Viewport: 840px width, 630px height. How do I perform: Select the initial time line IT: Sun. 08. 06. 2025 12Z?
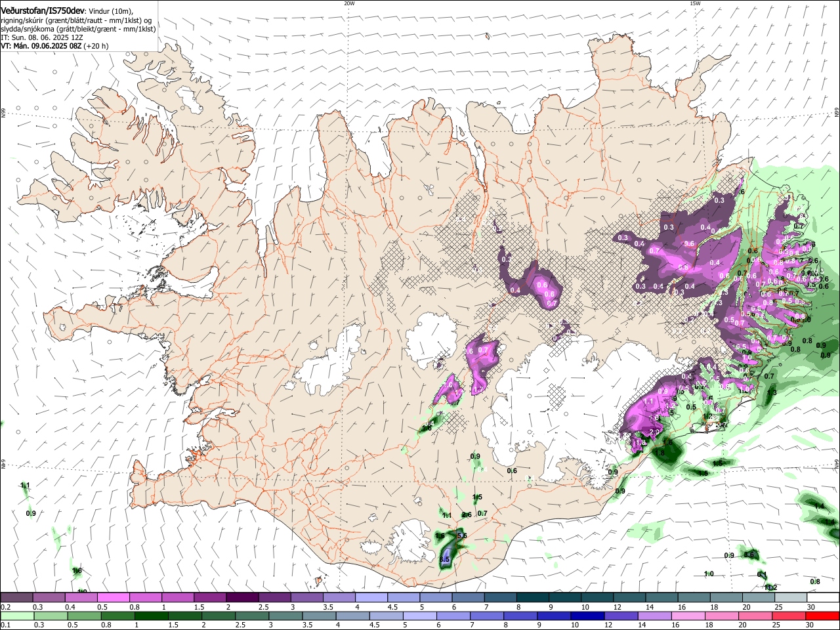[42, 37]
